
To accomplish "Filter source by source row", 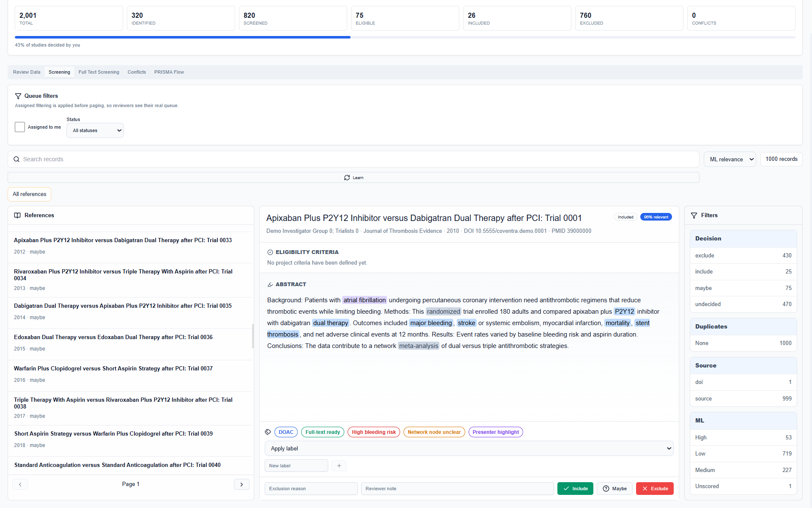I will [x=743, y=399].
